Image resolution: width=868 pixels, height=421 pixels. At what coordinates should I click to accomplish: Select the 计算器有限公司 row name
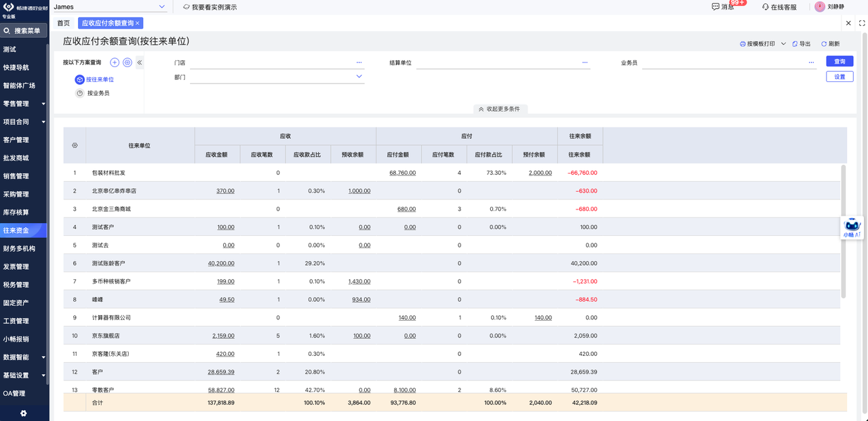pos(111,317)
